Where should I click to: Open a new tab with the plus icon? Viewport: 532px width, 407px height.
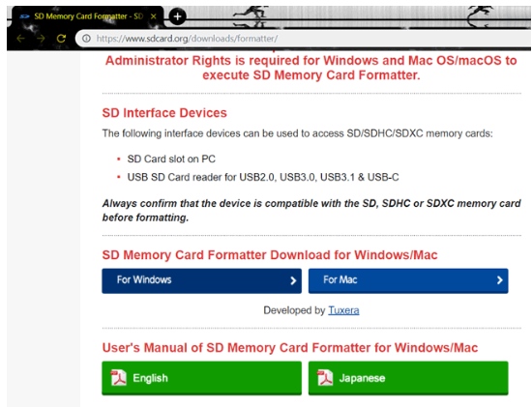click(x=177, y=16)
